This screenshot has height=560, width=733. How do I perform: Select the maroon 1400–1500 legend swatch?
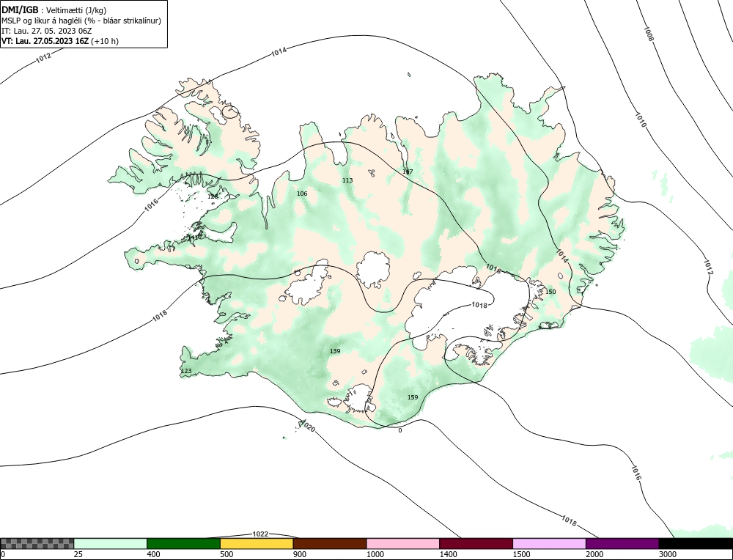476,543
